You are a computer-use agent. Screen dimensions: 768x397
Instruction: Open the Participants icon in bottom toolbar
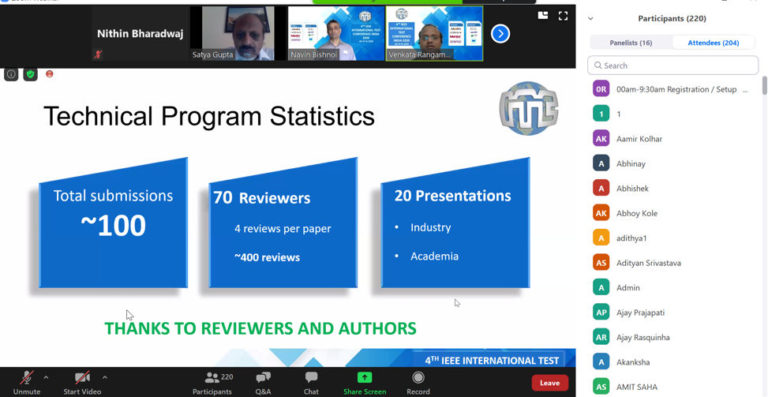[212, 377]
